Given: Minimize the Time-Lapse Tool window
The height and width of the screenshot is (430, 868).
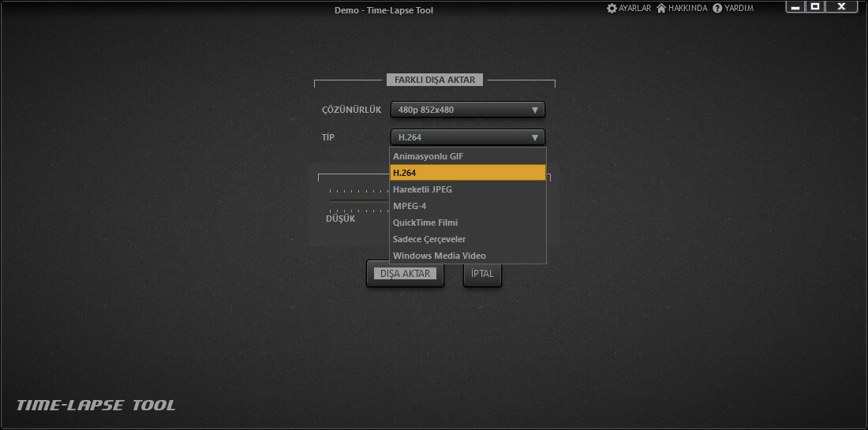Looking at the screenshot, I should (x=796, y=7).
